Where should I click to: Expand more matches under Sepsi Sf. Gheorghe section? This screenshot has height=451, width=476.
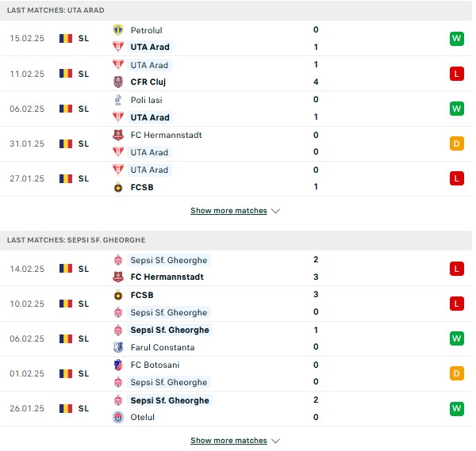point(228,441)
